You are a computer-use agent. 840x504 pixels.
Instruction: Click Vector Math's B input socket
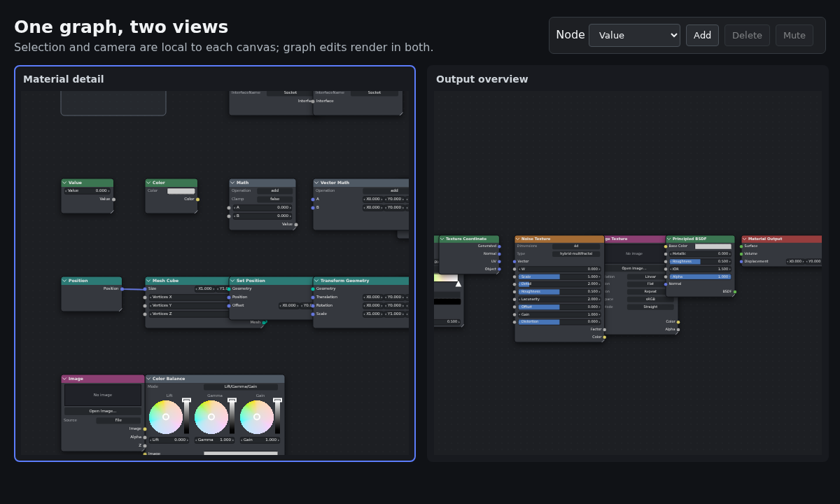coord(313,208)
